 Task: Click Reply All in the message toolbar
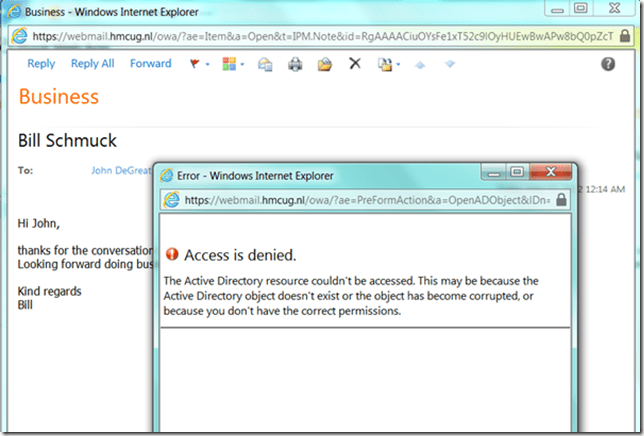coord(92,64)
